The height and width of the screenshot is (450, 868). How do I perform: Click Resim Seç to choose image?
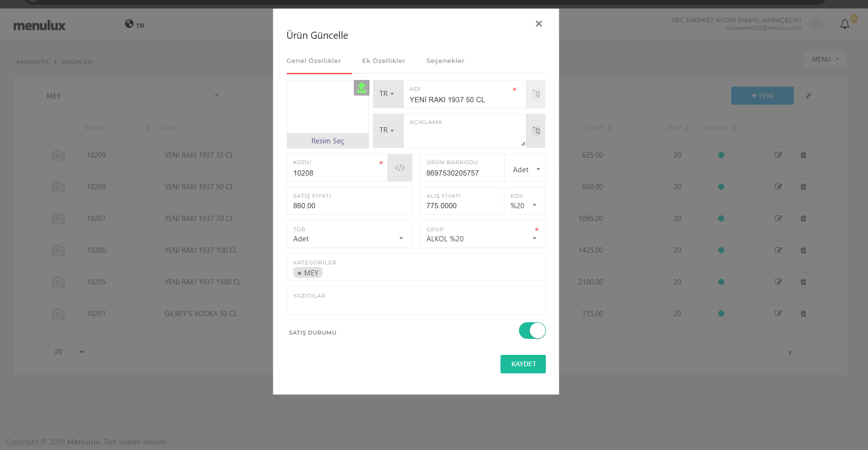(328, 141)
